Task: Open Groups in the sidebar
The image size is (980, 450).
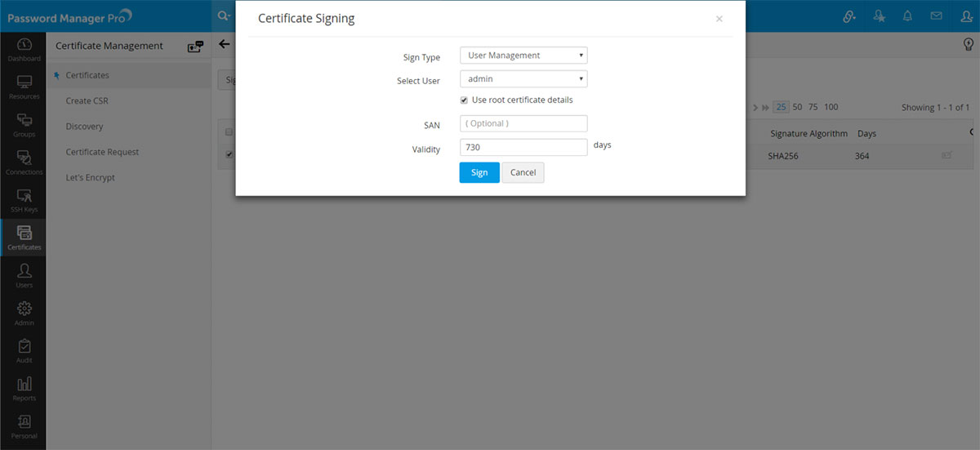Action: click(24, 125)
